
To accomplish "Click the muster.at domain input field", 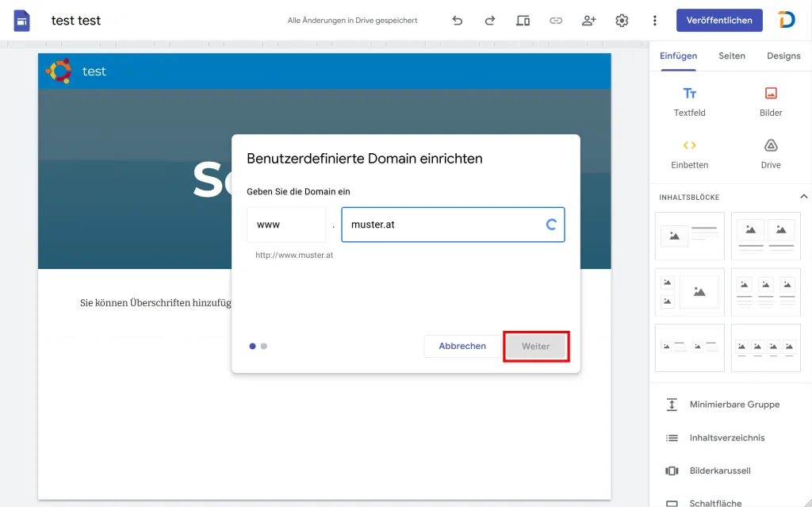I will [444, 225].
